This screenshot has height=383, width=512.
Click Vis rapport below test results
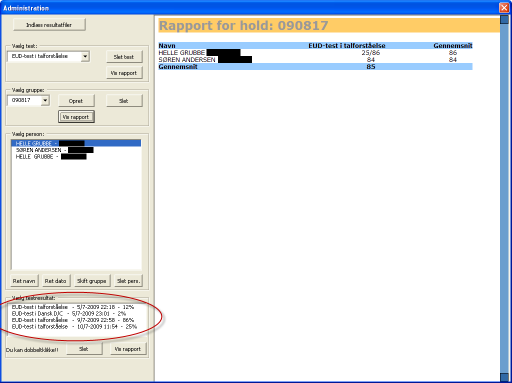coord(128,349)
